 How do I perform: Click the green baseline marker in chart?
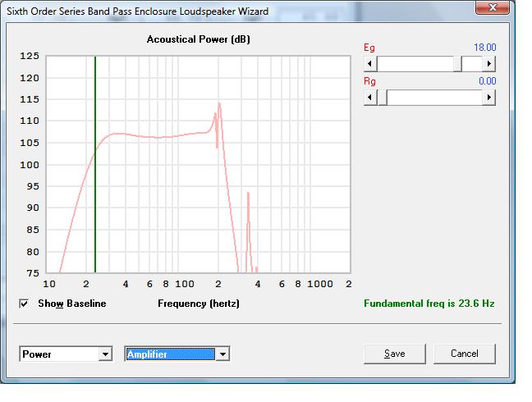click(95, 164)
